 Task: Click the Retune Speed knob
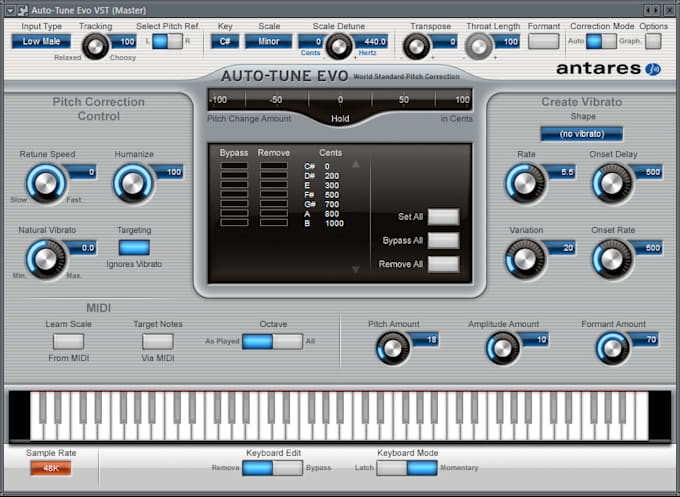click(46, 184)
